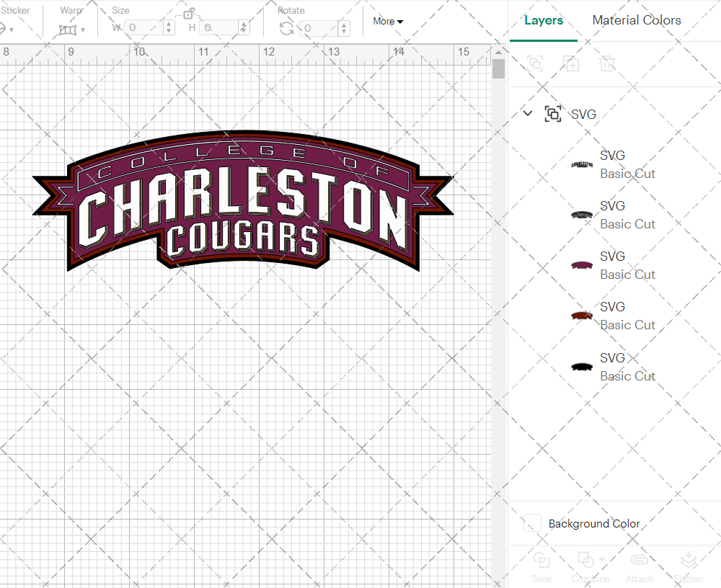Click the Height stepper arrows

click(x=244, y=27)
